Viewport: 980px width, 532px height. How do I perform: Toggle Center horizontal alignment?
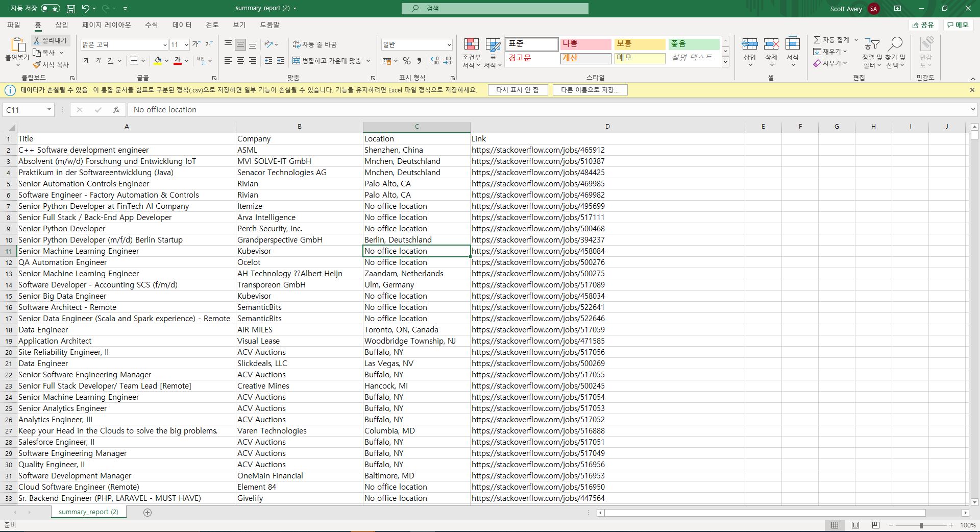pyautogui.click(x=240, y=61)
